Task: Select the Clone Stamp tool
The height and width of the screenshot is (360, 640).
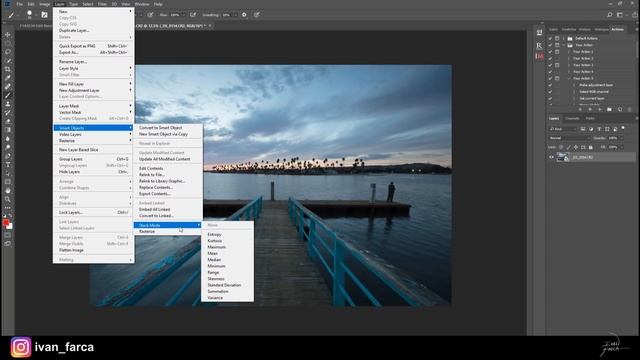Action: point(8,104)
